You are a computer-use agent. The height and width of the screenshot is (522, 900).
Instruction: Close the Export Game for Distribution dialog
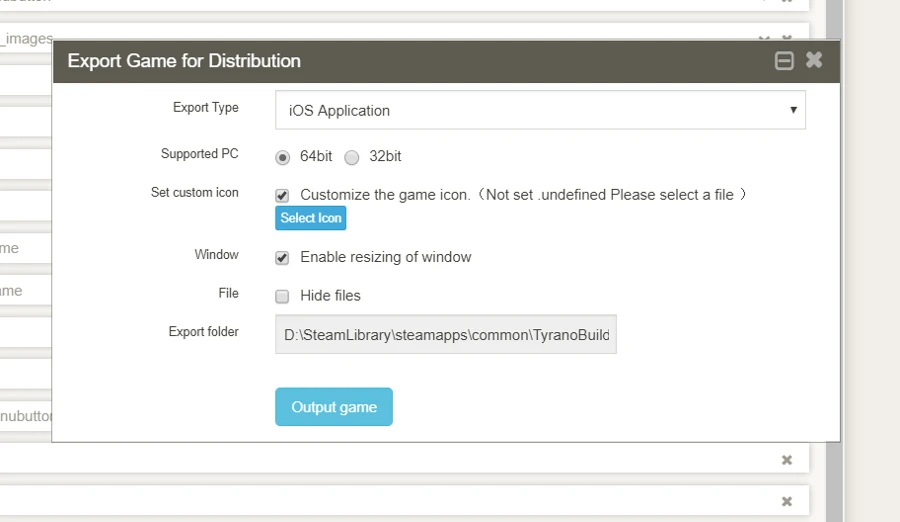point(814,60)
